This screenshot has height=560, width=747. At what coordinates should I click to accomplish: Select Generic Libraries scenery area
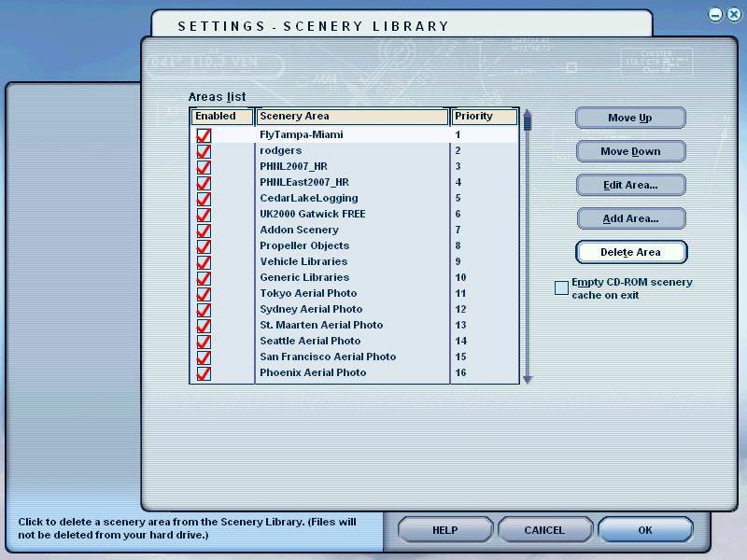[x=304, y=277]
